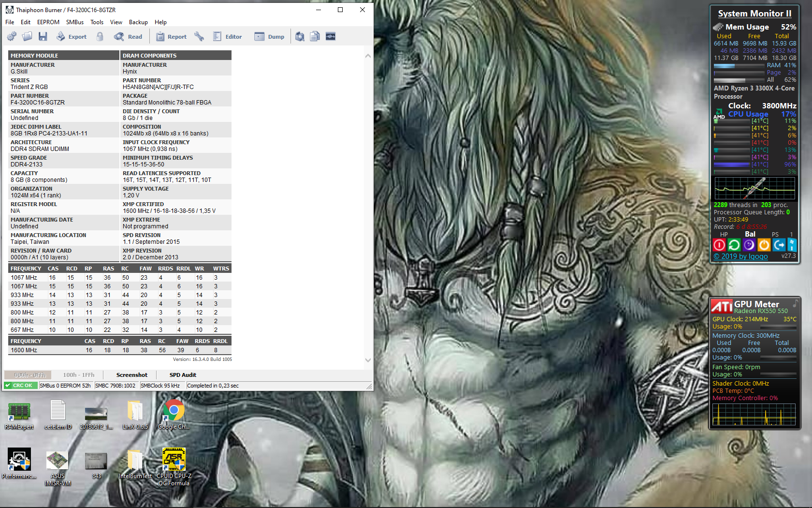Open the IntelBurnTest desktop folder

click(x=135, y=464)
